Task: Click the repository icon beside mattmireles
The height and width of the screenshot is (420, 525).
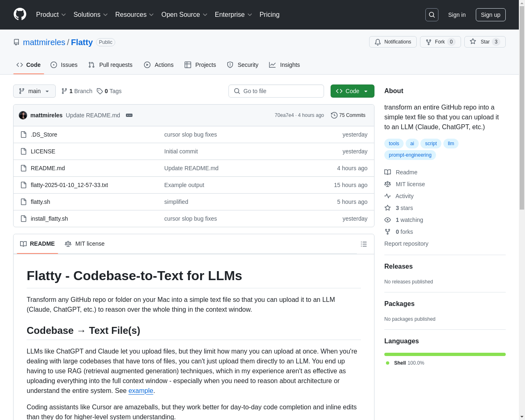Action: [x=16, y=42]
